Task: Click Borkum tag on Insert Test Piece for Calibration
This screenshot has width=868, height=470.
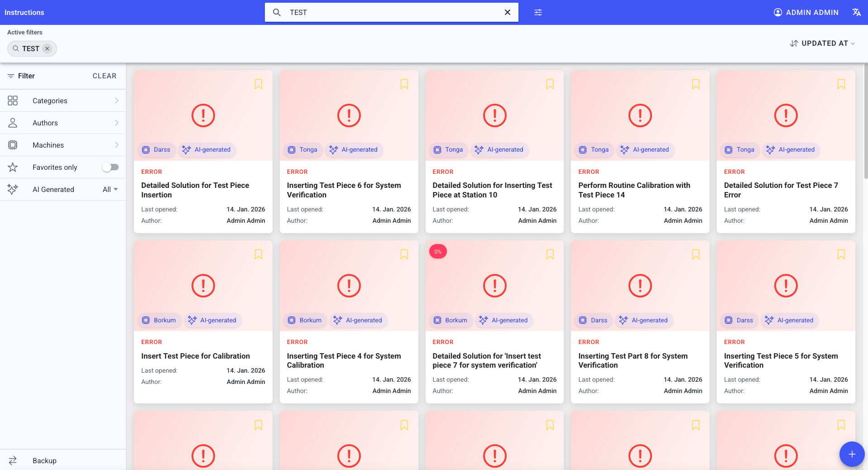Action: (159, 320)
